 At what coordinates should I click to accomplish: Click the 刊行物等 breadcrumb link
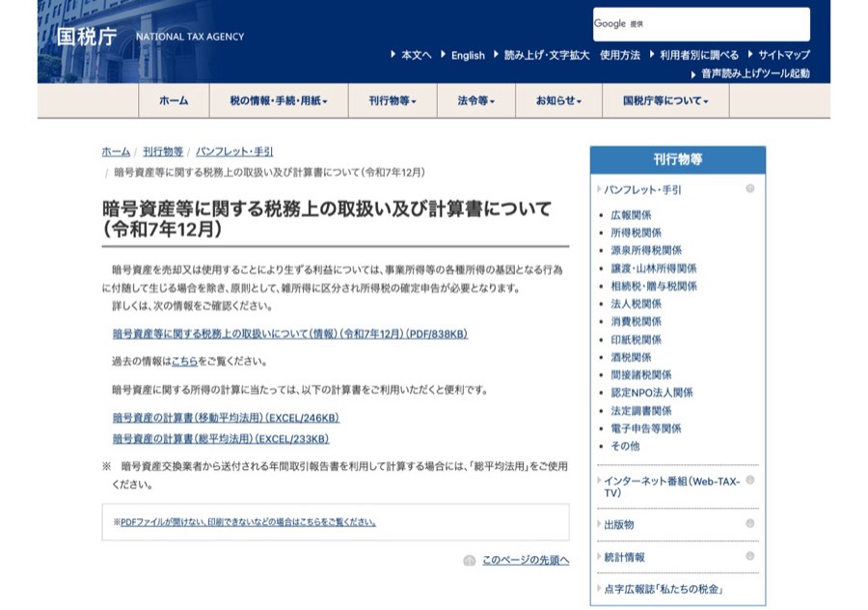tap(163, 152)
